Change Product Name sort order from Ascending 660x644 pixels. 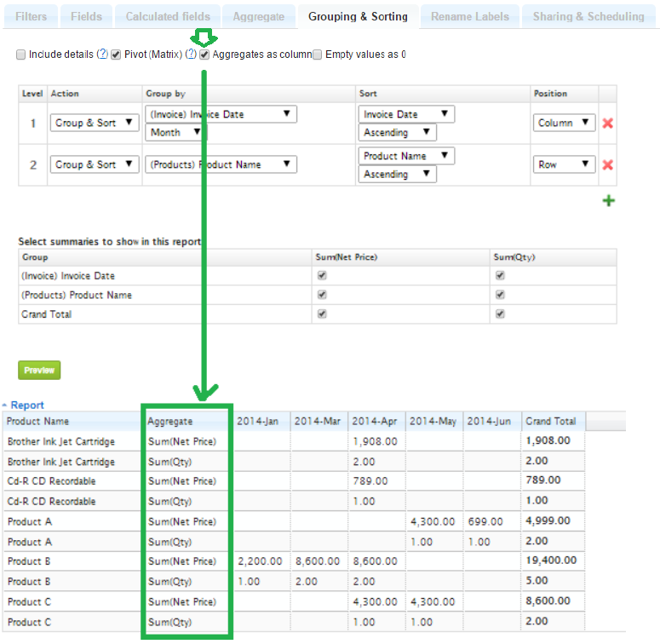pos(399,174)
